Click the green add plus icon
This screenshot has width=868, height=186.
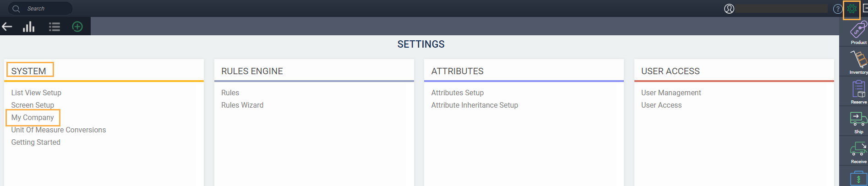point(77,27)
